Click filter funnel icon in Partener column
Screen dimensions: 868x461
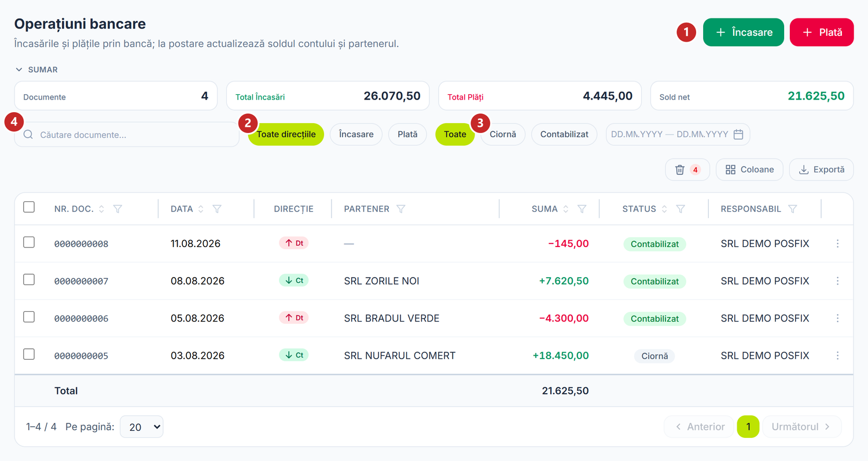point(400,209)
